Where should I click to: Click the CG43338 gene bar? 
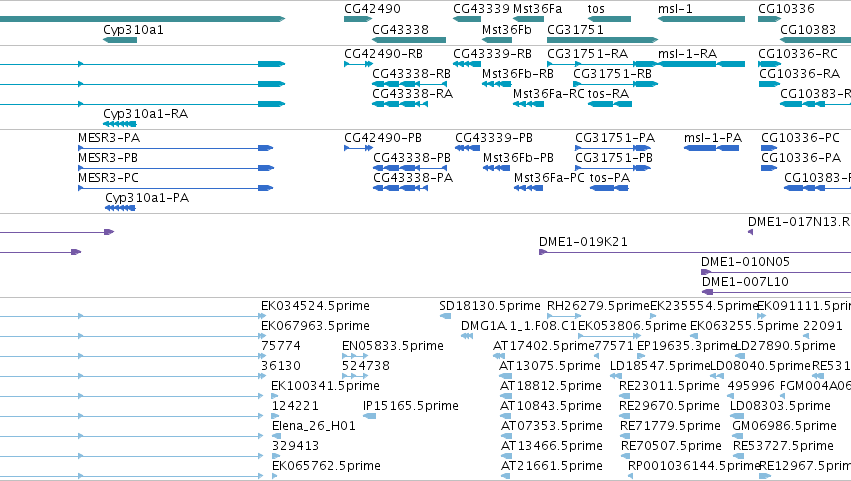point(409,40)
